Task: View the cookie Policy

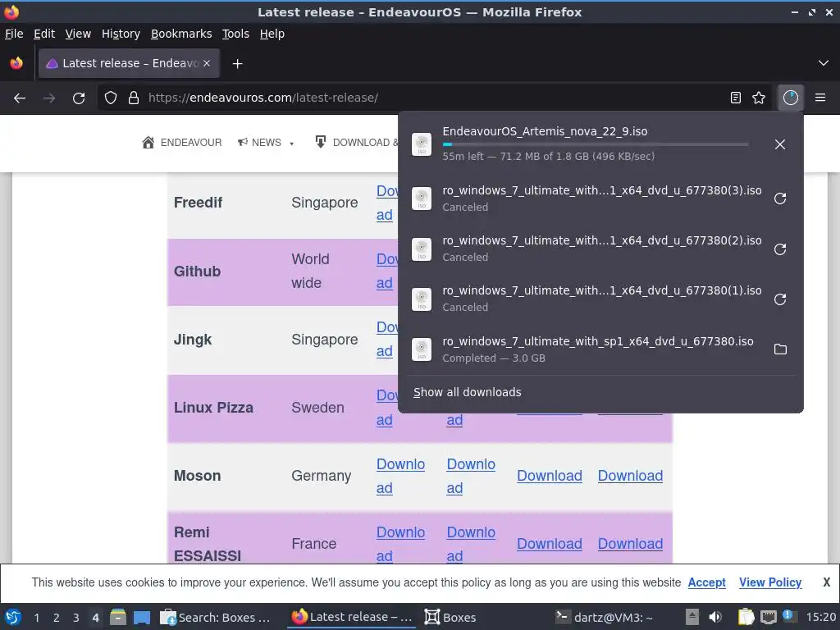Action: click(770, 582)
